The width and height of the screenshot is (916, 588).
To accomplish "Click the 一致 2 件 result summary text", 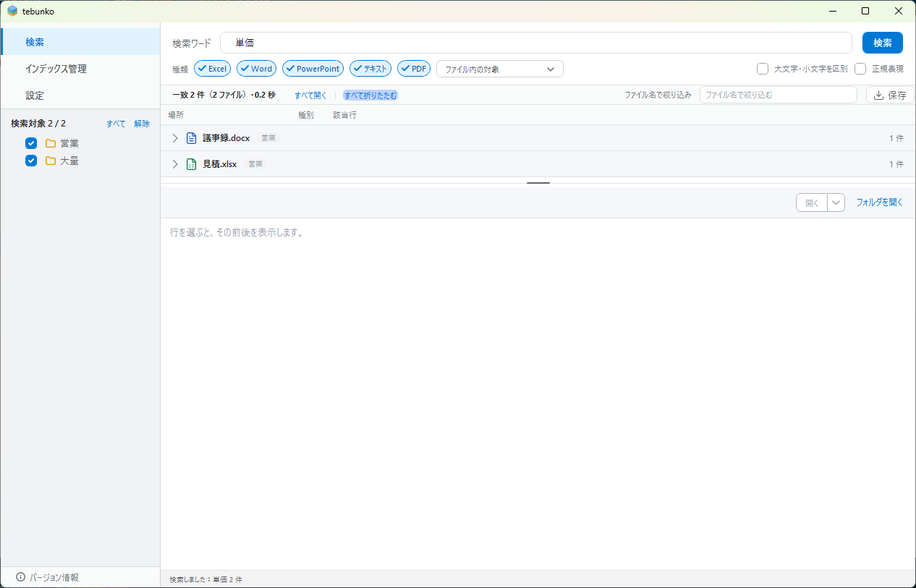I will [x=224, y=95].
